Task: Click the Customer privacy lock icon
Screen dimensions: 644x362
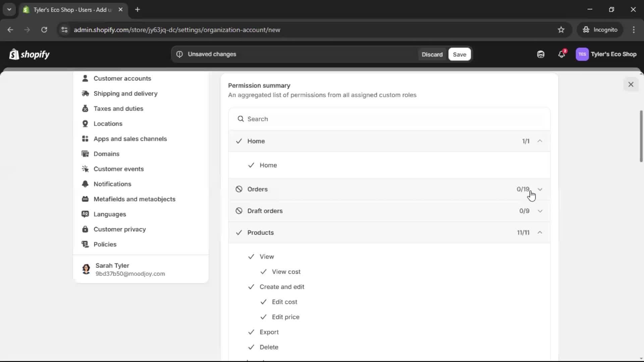Action: [85, 229]
